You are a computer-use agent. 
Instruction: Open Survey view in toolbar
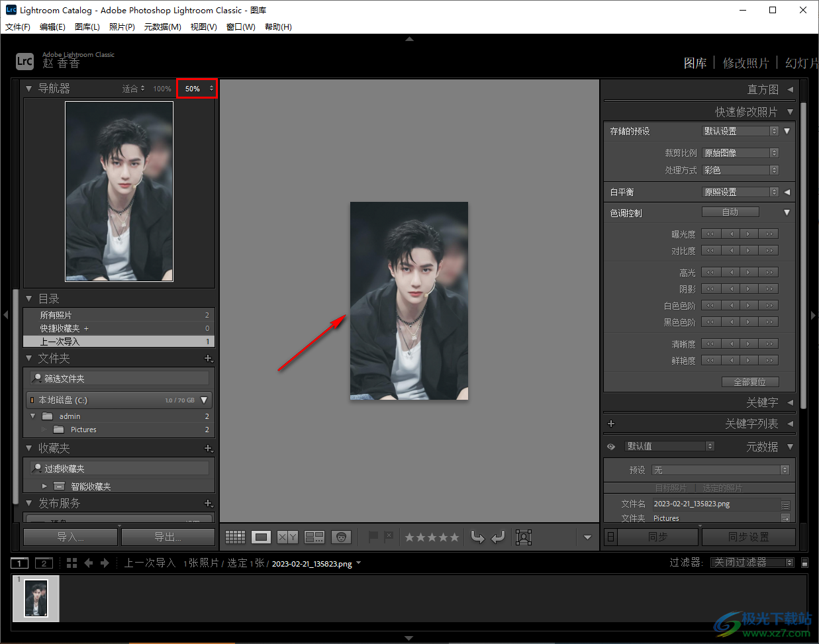(314, 537)
